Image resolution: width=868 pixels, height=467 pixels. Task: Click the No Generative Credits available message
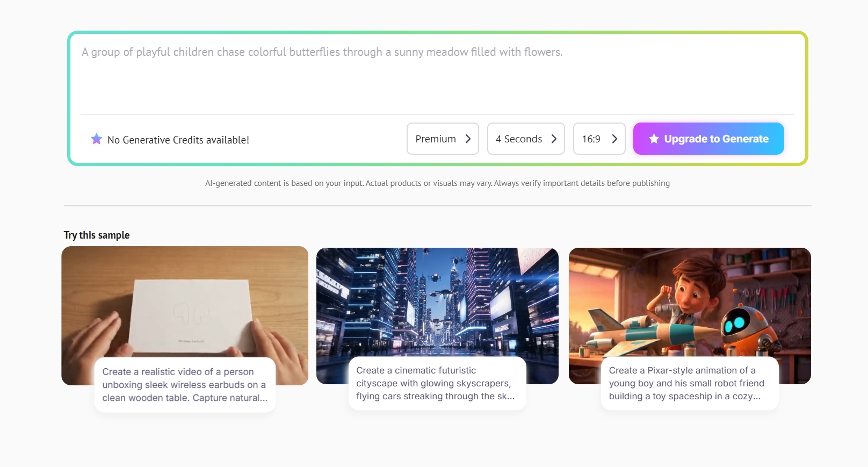[x=178, y=140]
